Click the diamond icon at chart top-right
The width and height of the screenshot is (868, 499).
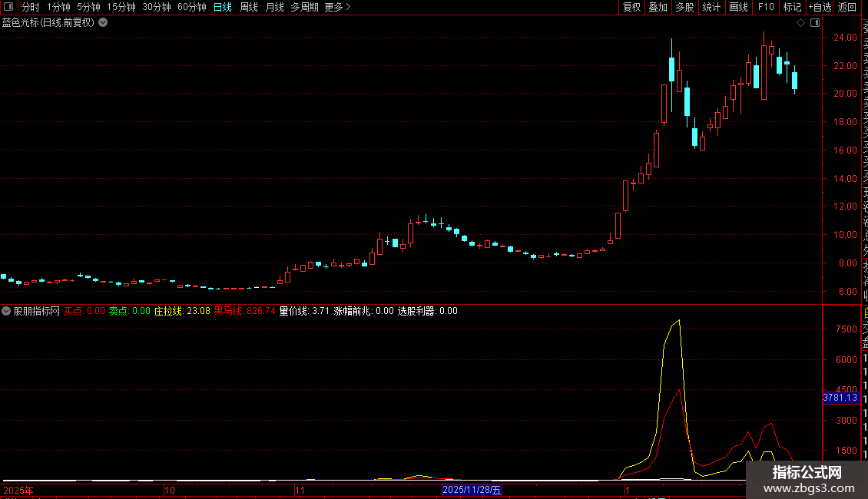(x=800, y=23)
